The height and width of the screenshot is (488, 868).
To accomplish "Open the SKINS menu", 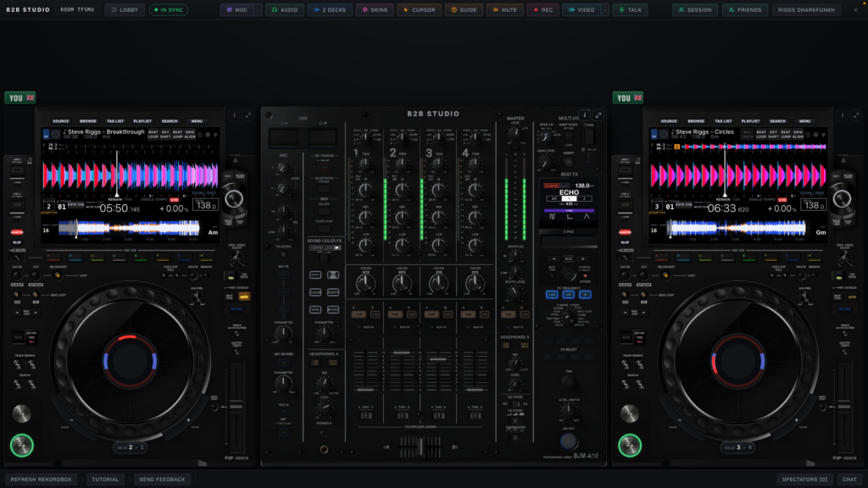I will tap(375, 10).
